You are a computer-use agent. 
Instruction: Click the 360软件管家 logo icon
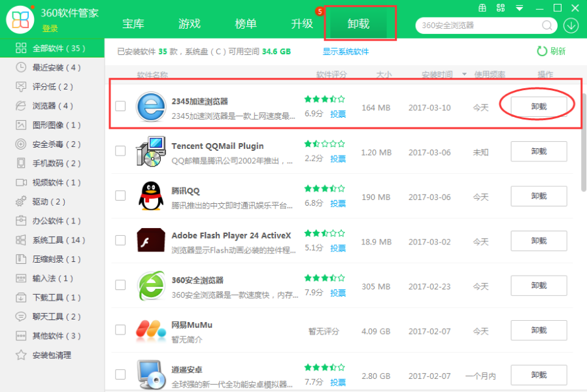(20, 20)
